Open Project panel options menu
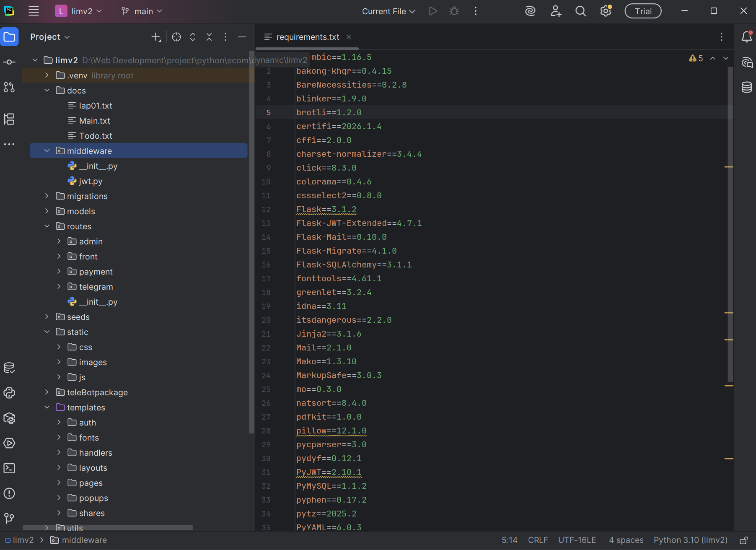This screenshot has width=756, height=550. pyautogui.click(x=225, y=37)
